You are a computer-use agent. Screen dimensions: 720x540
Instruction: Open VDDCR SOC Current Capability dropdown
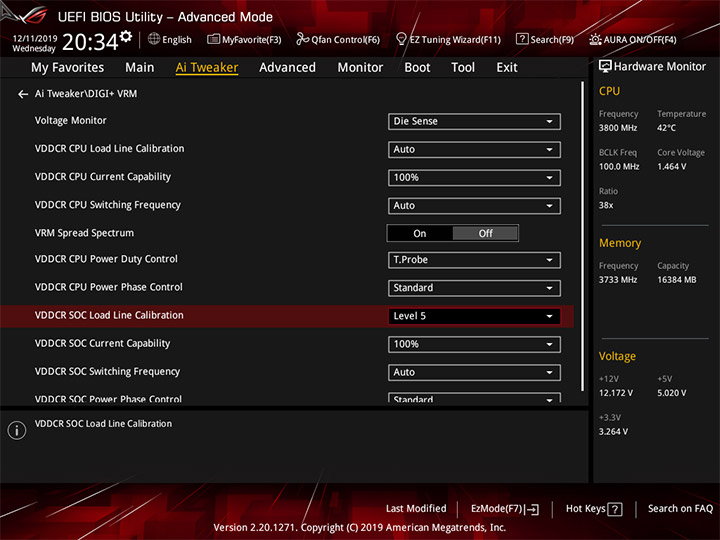click(474, 344)
